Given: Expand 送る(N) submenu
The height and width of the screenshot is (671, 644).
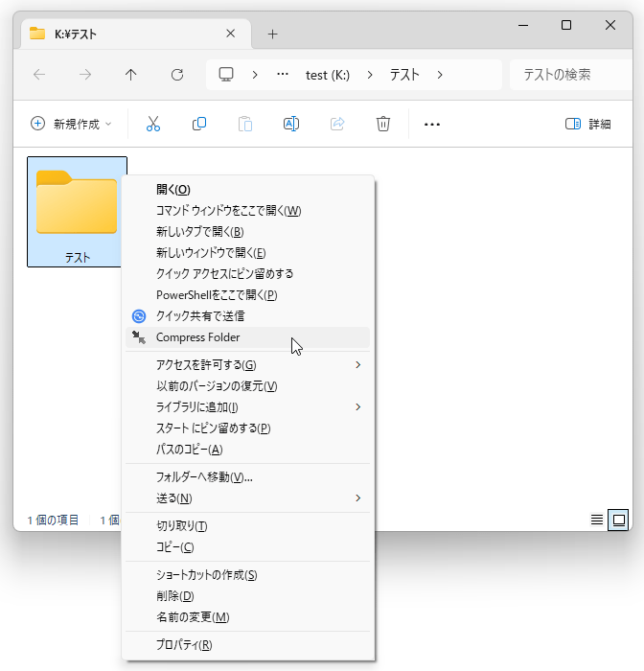Looking at the screenshot, I should [x=247, y=498].
